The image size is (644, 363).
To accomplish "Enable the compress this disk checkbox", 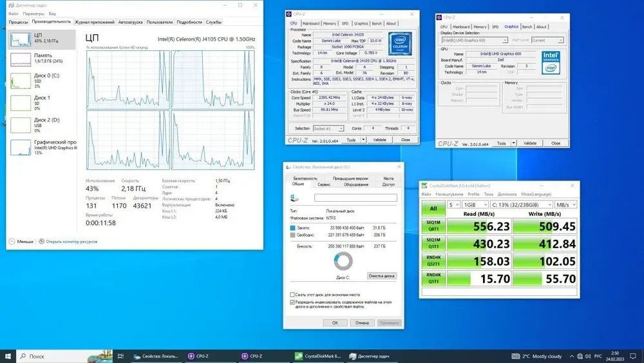I will click(x=292, y=294).
